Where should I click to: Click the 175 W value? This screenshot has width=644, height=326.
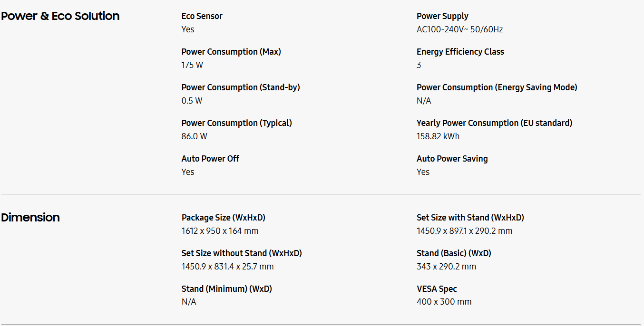tap(192, 65)
